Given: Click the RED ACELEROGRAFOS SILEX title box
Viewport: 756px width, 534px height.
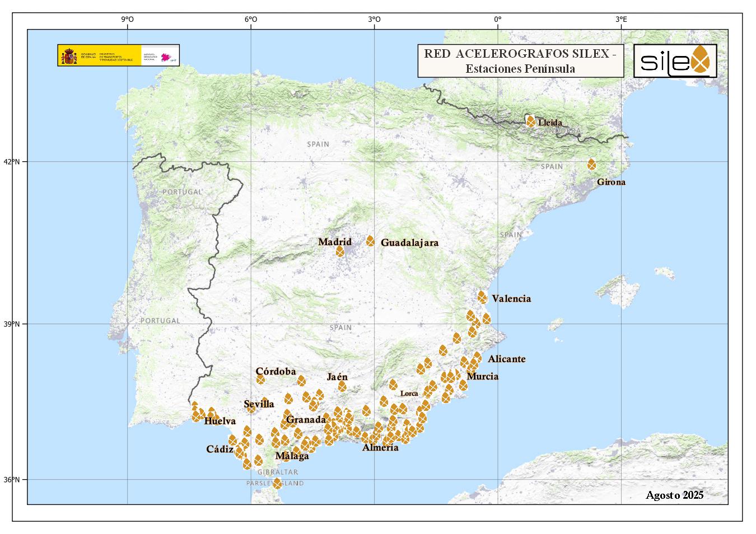Looking at the screenshot, I should (x=520, y=61).
